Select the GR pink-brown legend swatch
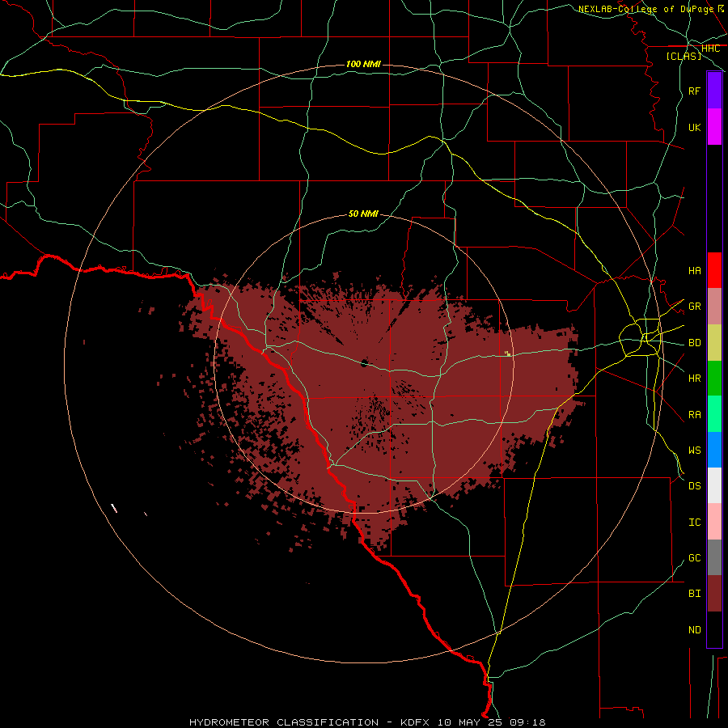 [x=714, y=307]
